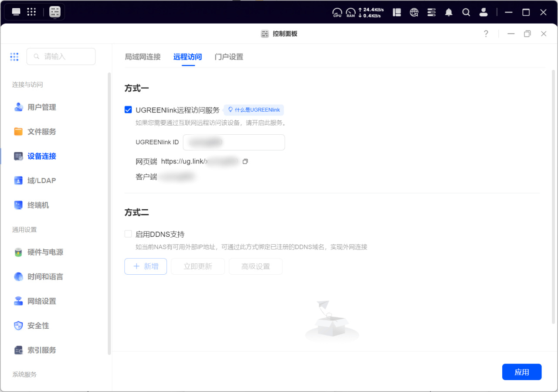
Task: Click the 高级设置 button
Action: point(256,266)
